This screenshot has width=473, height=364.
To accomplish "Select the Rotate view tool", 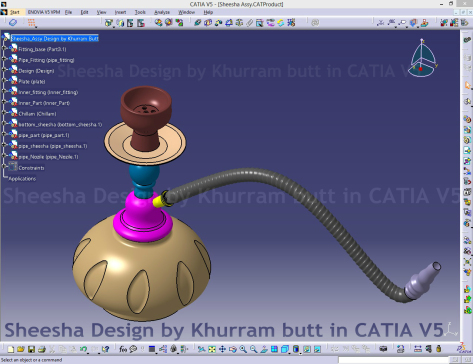I will tap(233, 349).
